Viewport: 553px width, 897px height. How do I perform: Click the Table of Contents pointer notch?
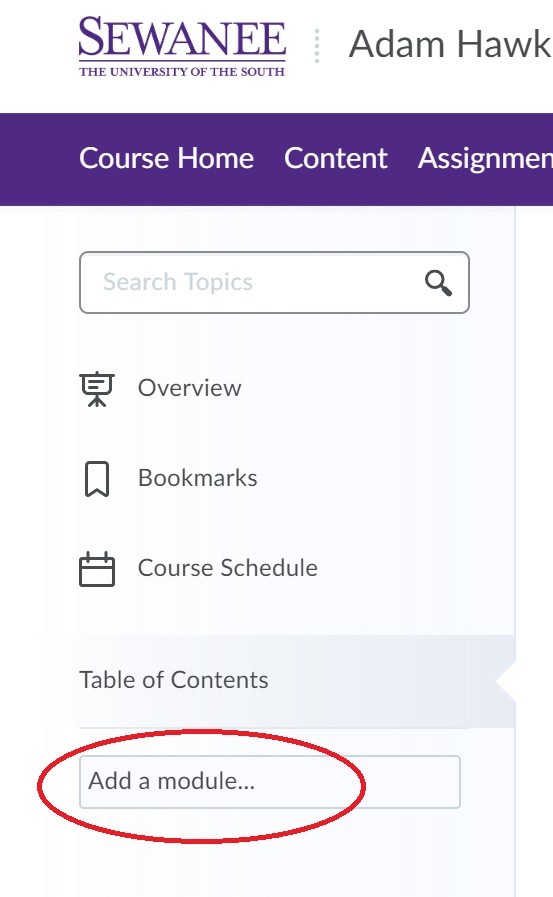coord(506,681)
